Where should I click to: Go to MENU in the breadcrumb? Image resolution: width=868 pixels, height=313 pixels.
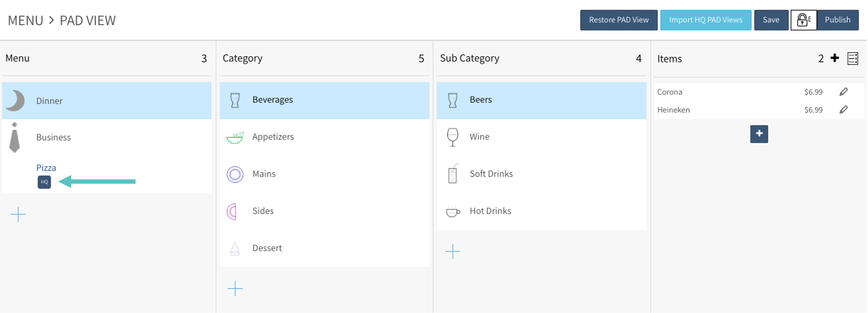[x=26, y=21]
